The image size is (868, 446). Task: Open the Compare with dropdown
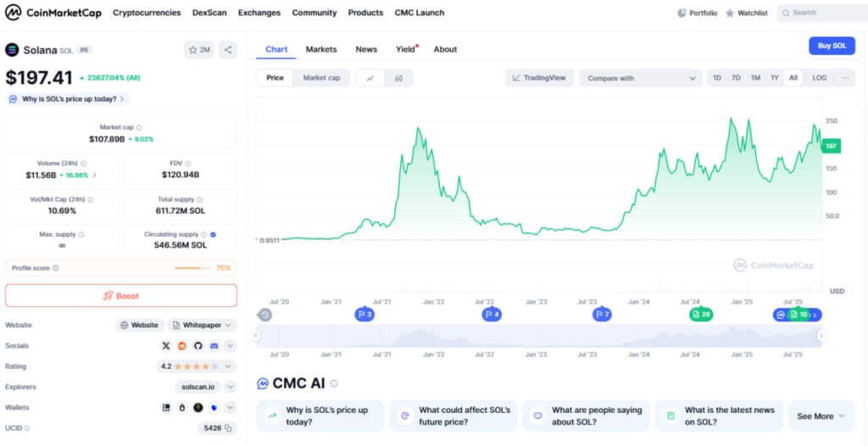coord(640,78)
